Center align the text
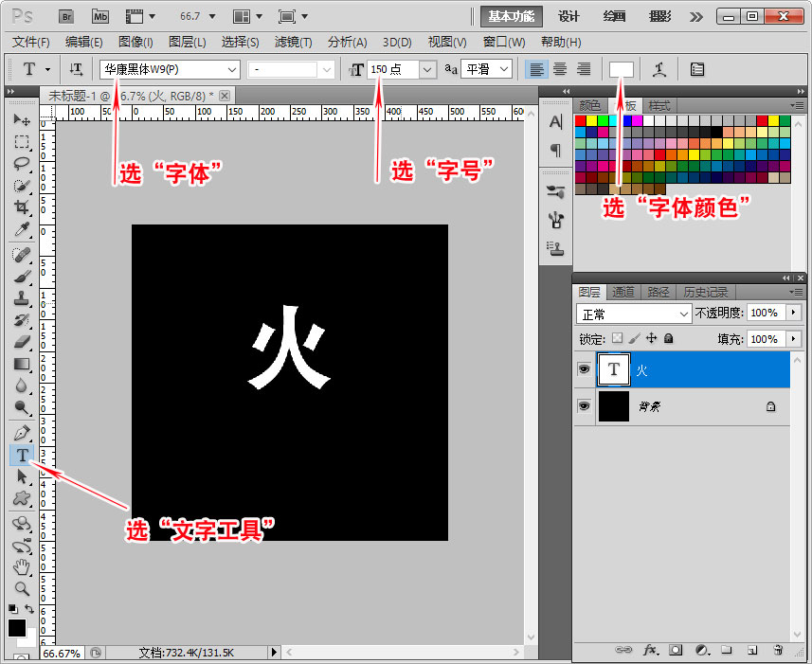This screenshot has height=664, width=812. (560, 69)
